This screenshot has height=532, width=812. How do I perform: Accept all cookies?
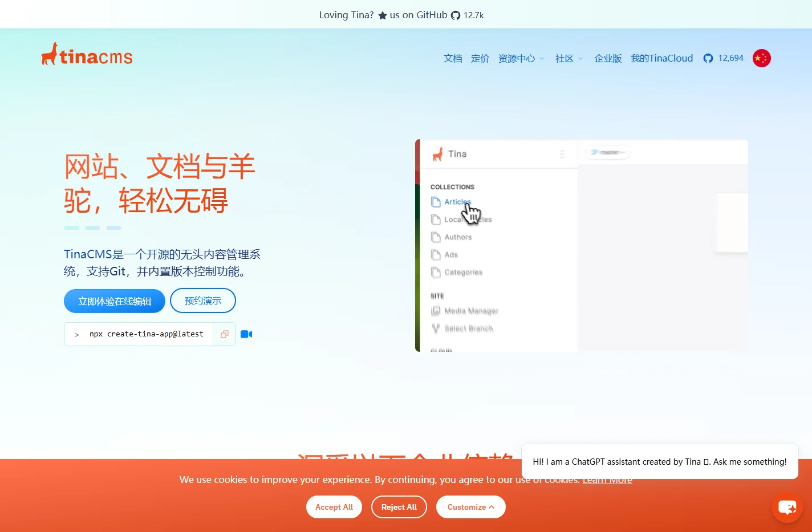point(334,507)
